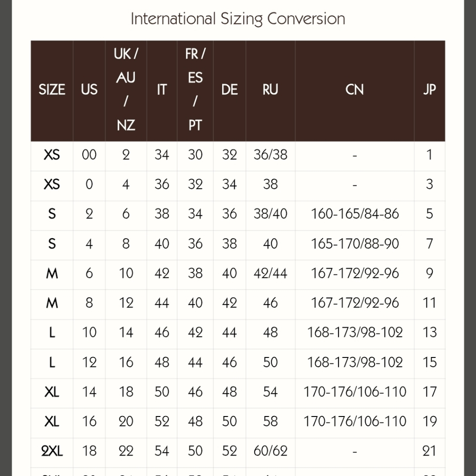
Task: Select the SIZE column header
Action: tap(52, 89)
